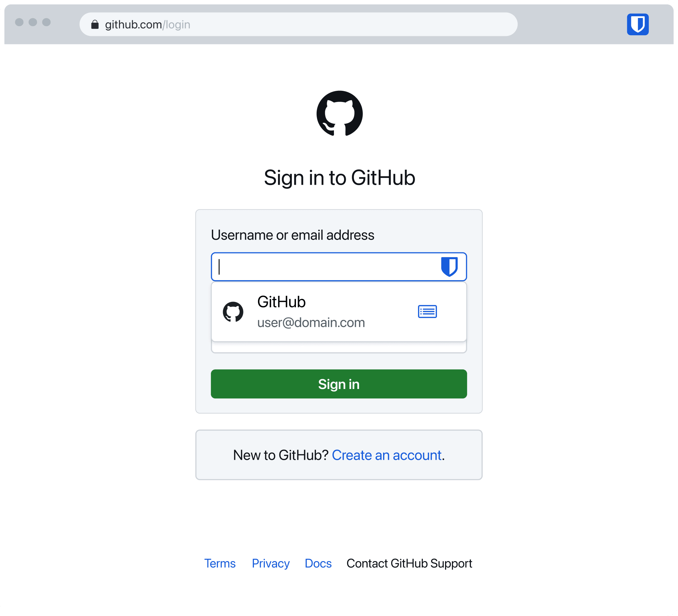
Task: Click the credential details icon in suggestion row
Action: (427, 311)
